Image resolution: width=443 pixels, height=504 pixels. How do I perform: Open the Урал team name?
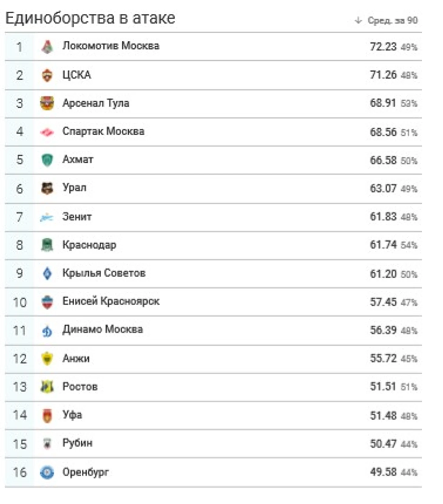pos(74,188)
